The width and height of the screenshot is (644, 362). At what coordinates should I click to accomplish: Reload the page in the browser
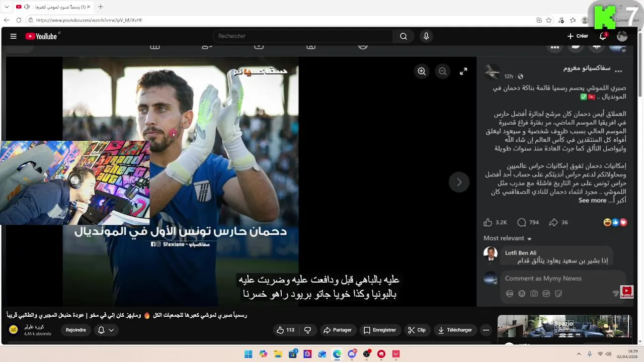19,20
